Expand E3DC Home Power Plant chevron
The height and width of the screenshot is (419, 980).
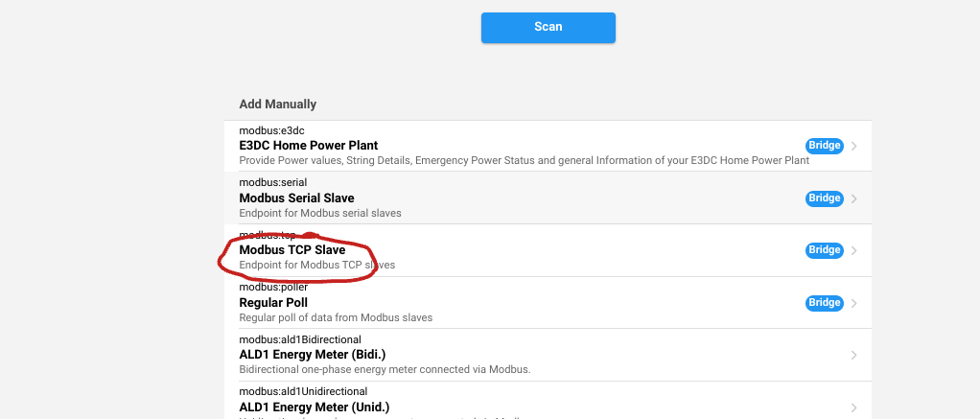coord(854,146)
